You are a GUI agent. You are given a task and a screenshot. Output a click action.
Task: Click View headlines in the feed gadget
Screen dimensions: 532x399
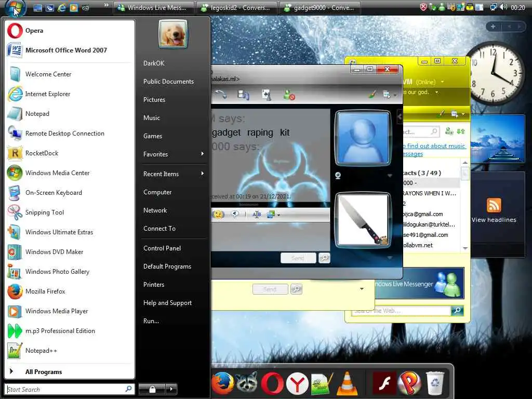(x=494, y=220)
